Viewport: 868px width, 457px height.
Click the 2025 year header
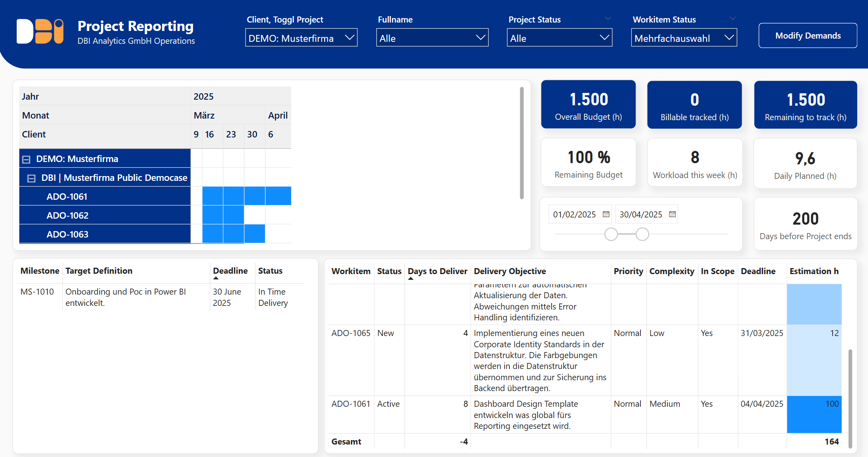coord(203,97)
